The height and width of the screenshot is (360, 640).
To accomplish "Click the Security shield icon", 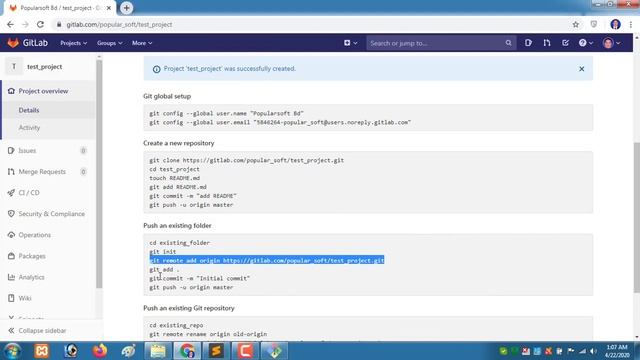I will [11, 214].
